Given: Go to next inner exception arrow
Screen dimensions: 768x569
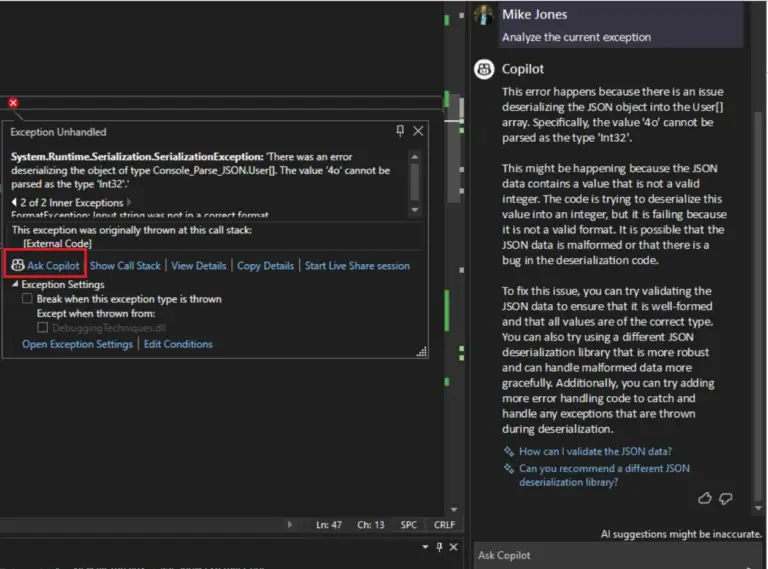Looking at the screenshot, I should click(129, 202).
